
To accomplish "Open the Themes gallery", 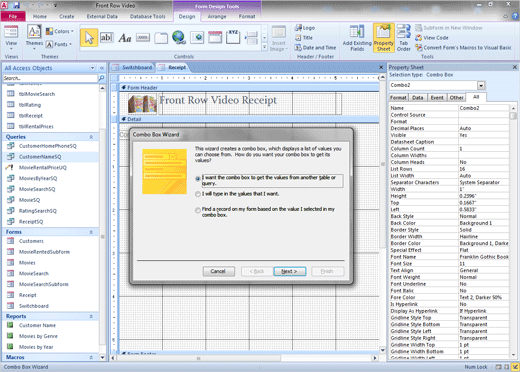I will pos(34,37).
